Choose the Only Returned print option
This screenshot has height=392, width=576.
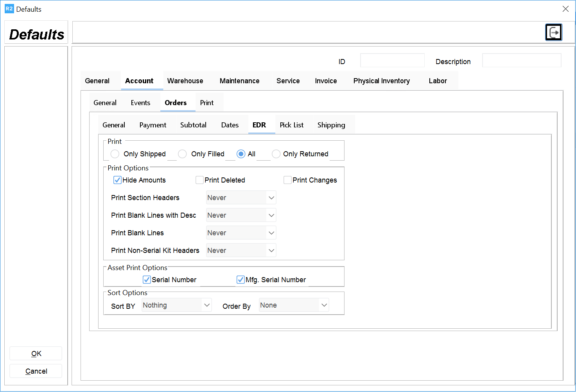[276, 154]
